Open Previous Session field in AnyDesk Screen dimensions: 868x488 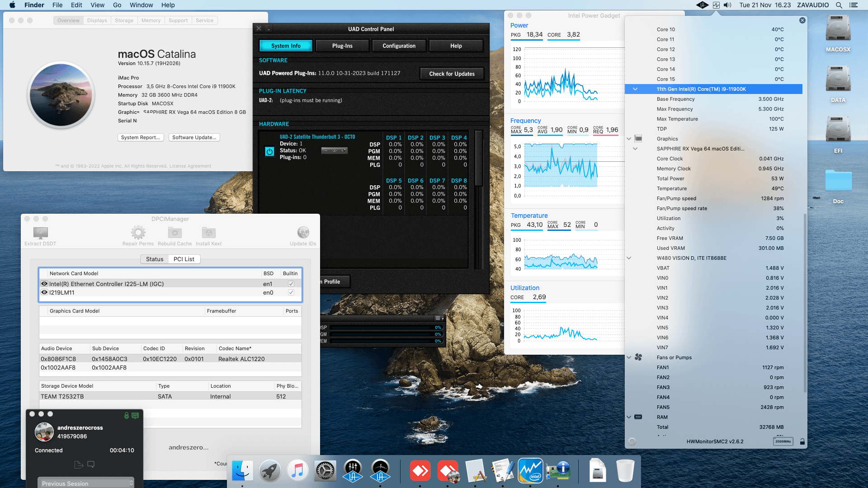click(x=85, y=483)
